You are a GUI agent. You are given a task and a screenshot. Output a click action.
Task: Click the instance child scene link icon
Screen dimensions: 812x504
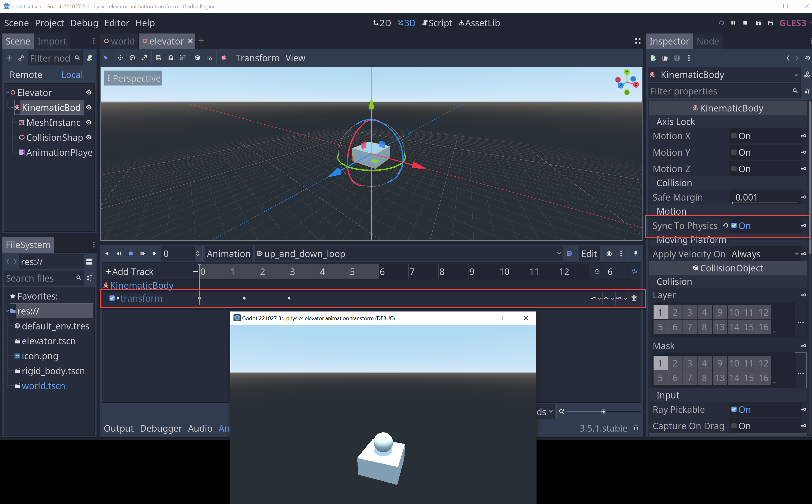tap(21, 58)
